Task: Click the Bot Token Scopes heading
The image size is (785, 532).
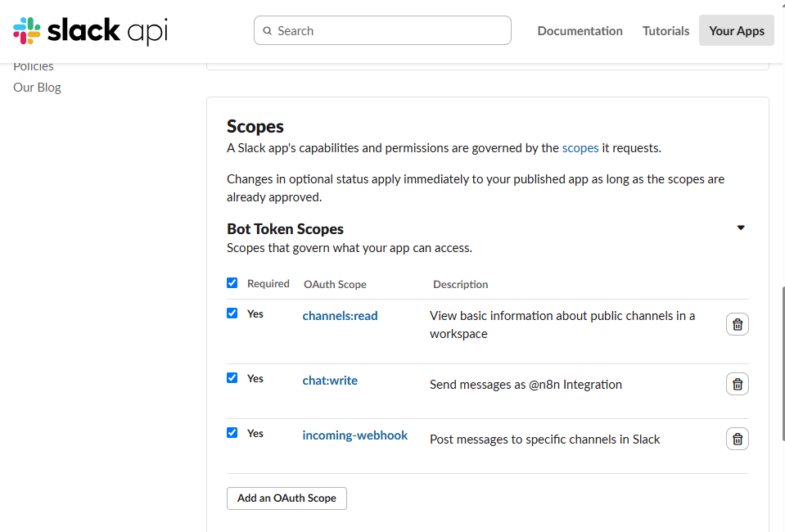Action: point(285,228)
